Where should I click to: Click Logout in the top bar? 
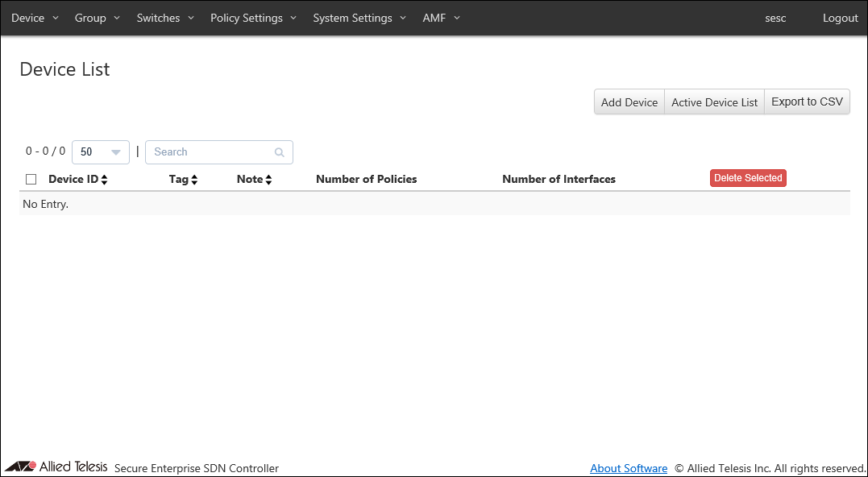click(840, 18)
